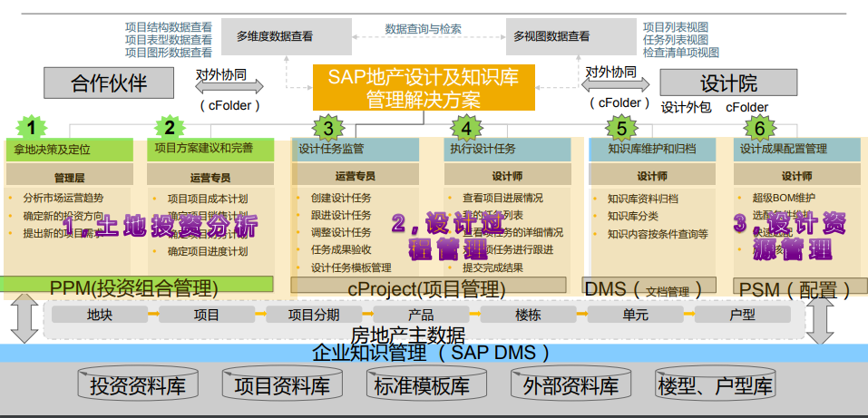Screen dimensions: 868x418
Task: Select the 单元 master data step
Action: pos(635,315)
